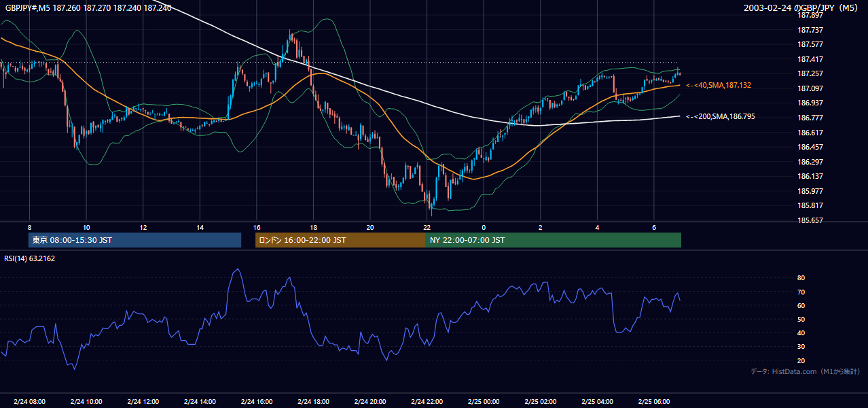Click hour tick 20 under the price chart
The height and width of the screenshot is (408, 868).
[x=369, y=227]
